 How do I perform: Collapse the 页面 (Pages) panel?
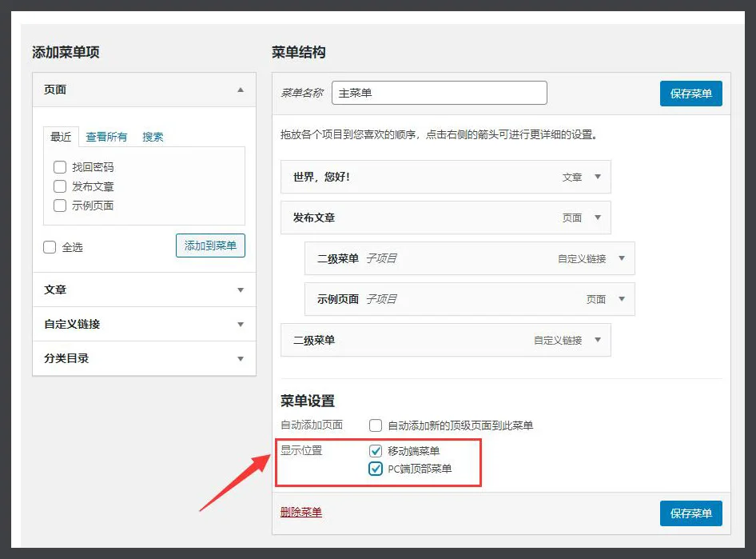click(x=241, y=90)
